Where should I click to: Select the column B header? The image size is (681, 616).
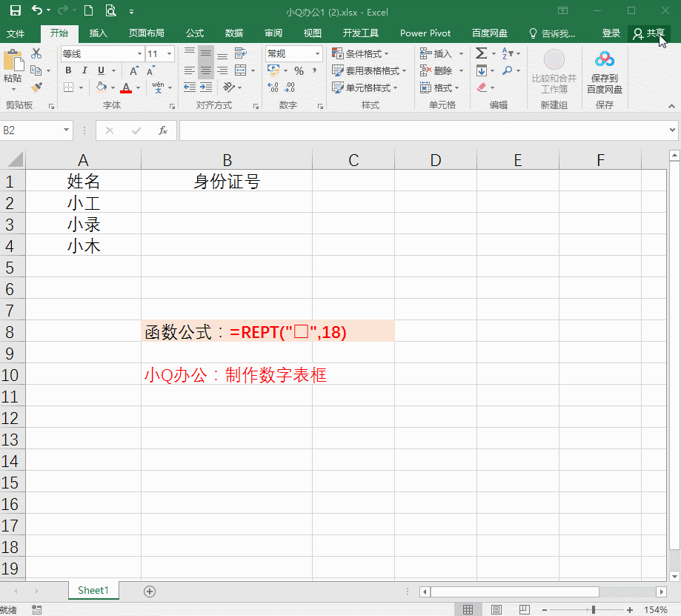[x=227, y=160]
